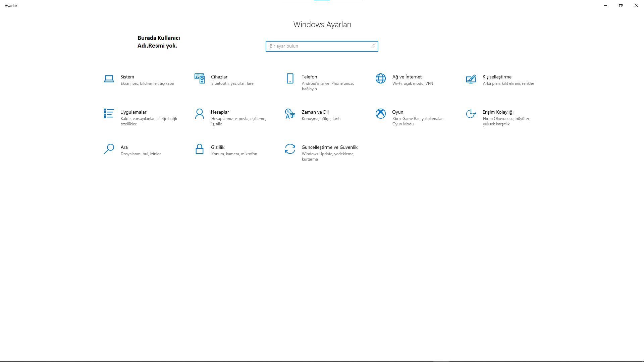The image size is (644, 362).
Task: Click 'Bluetooth, yazıcılar, fare' description
Action: [x=232, y=83]
